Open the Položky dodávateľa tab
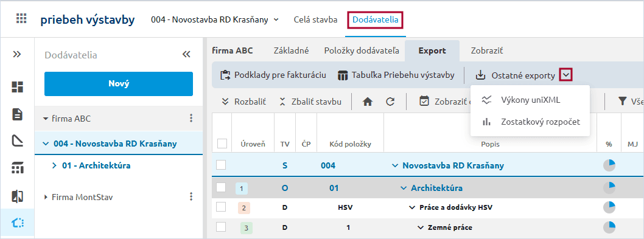The width and height of the screenshot is (644, 239). 362,51
